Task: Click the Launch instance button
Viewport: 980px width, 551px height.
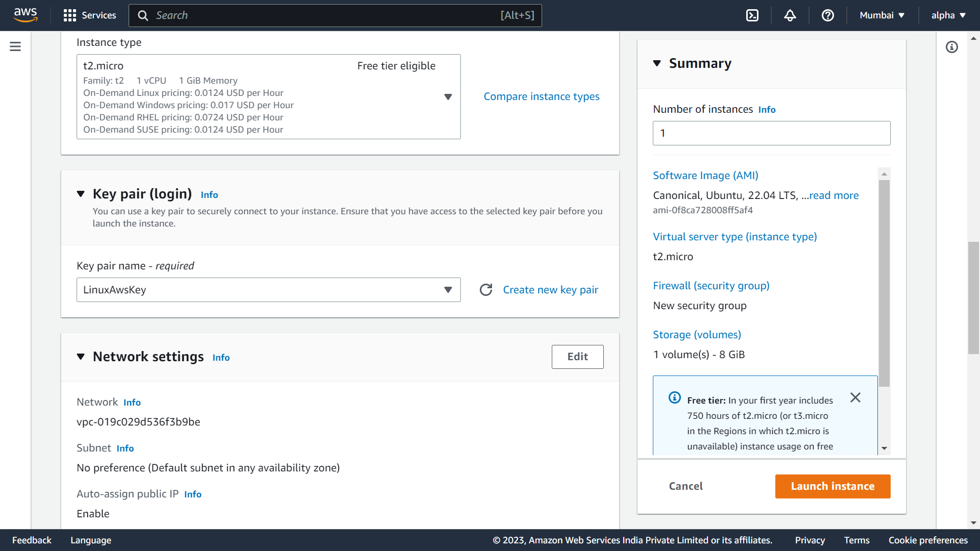Action: pyautogui.click(x=832, y=486)
